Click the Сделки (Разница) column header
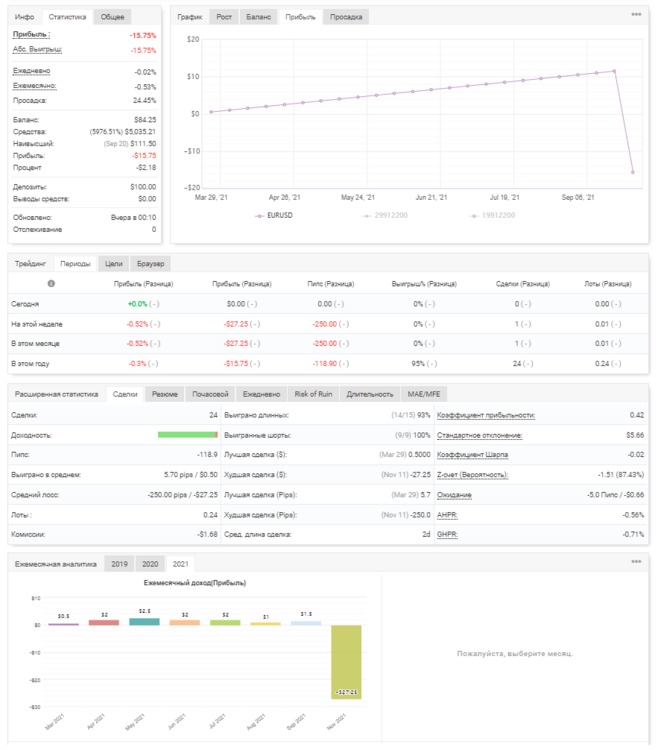Image resolution: width=658 pixels, height=750 pixels. (x=523, y=284)
